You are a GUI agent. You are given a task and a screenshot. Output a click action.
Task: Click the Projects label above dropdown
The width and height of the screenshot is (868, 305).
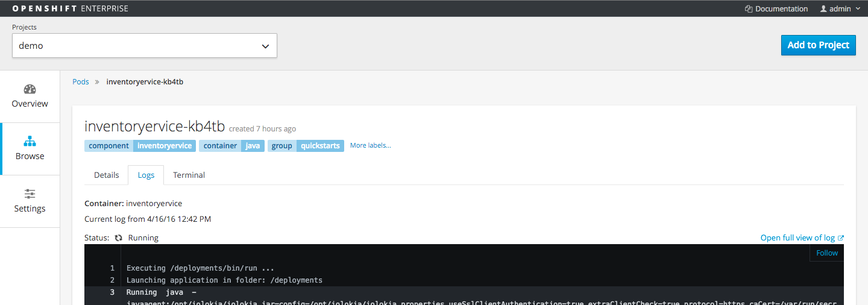coord(24,27)
